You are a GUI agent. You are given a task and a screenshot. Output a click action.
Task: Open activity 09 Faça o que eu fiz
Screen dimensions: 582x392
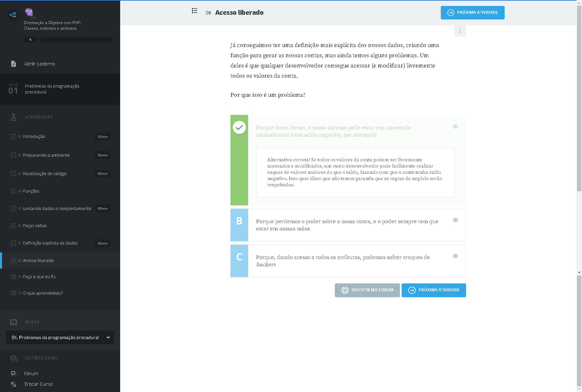click(39, 277)
